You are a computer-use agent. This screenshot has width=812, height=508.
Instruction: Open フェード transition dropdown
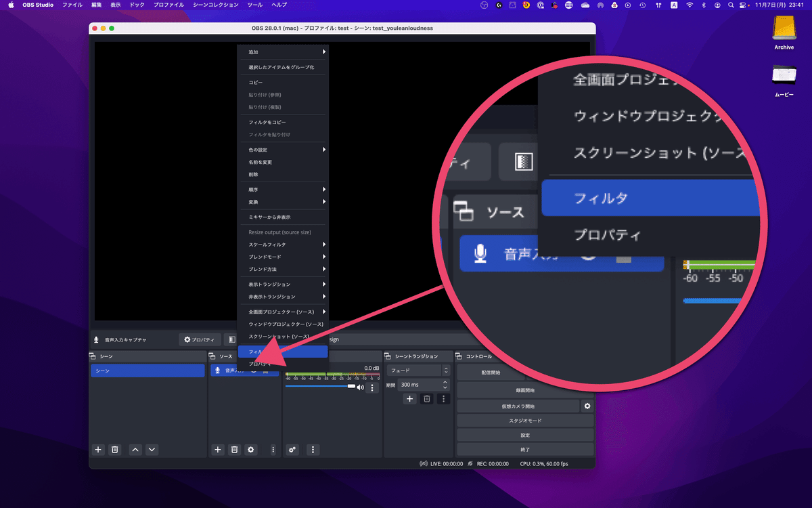point(418,371)
